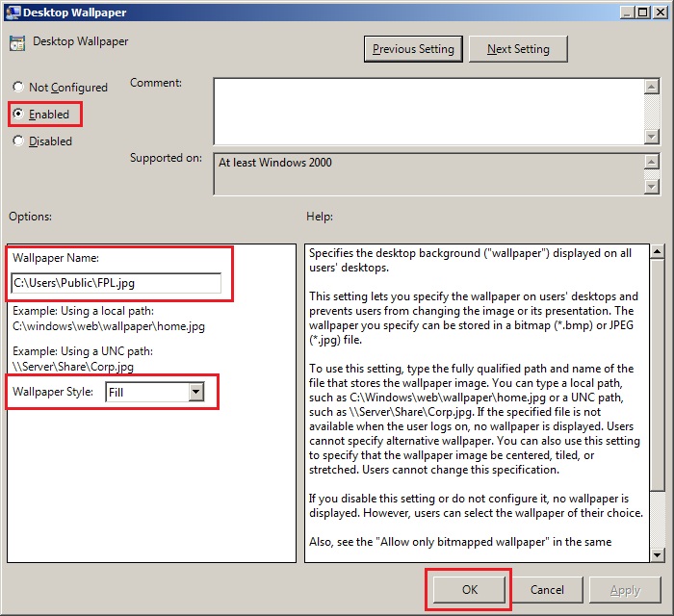Open the Wallpaper Style dropdown
Image resolution: width=674 pixels, height=616 pixels.
pos(195,392)
